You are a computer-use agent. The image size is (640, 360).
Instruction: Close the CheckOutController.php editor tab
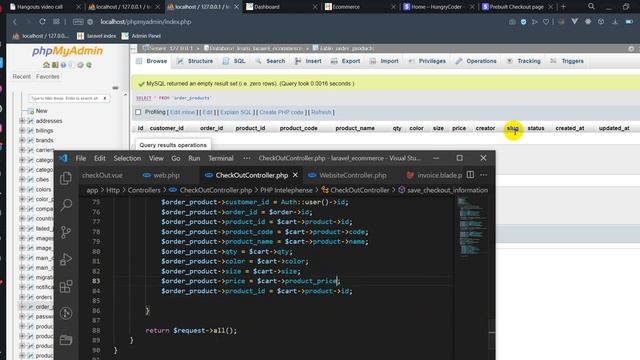tap(295, 175)
